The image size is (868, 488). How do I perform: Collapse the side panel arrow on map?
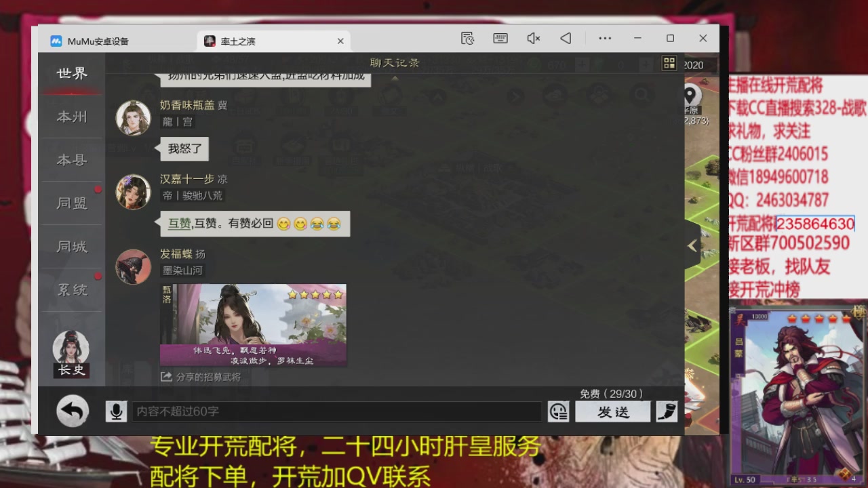coord(692,245)
